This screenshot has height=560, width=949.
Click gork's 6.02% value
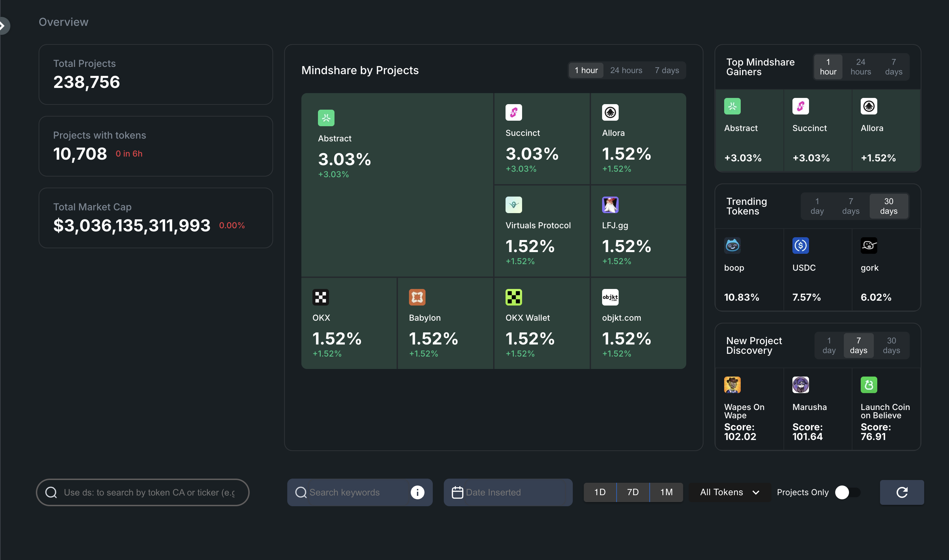876,297
